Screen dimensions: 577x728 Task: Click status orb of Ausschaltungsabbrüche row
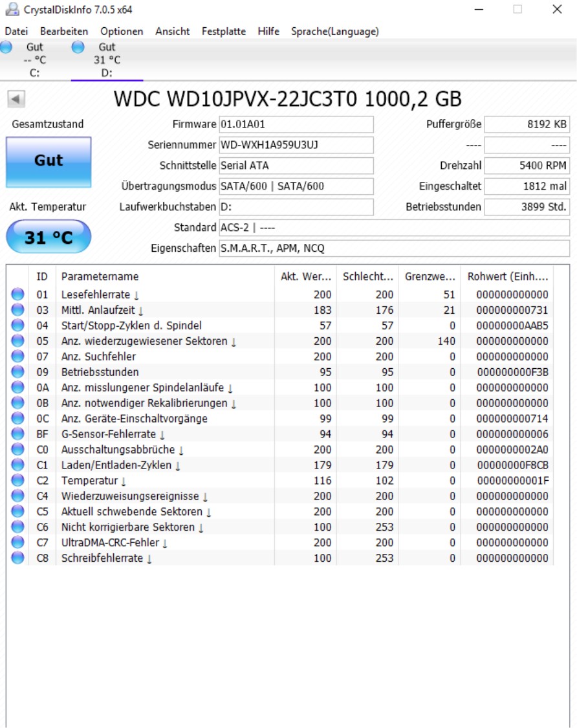(17, 449)
